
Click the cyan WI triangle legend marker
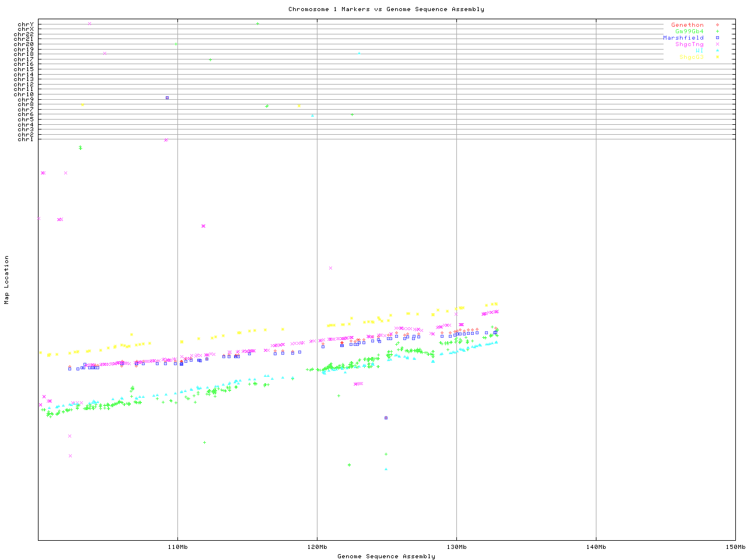pos(717,51)
